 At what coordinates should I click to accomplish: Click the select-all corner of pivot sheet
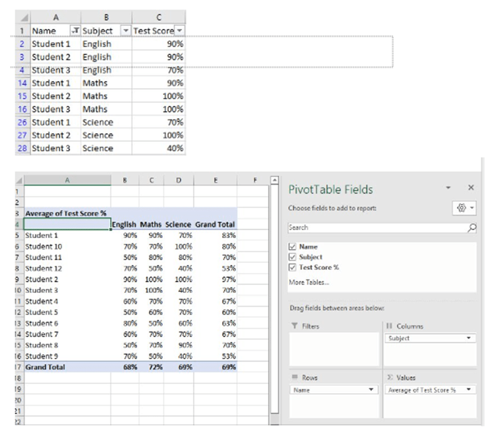tap(19, 180)
